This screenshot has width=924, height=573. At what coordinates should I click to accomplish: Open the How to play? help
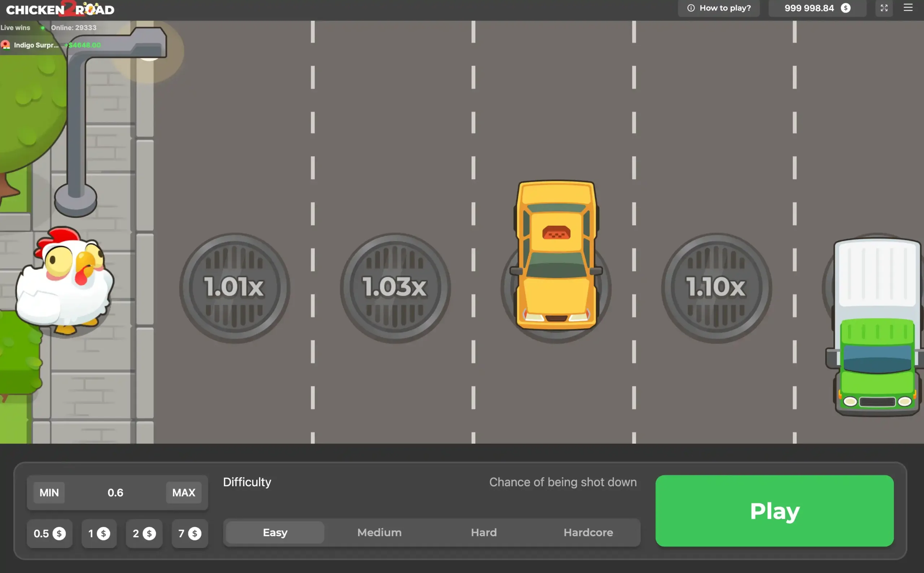(x=719, y=8)
